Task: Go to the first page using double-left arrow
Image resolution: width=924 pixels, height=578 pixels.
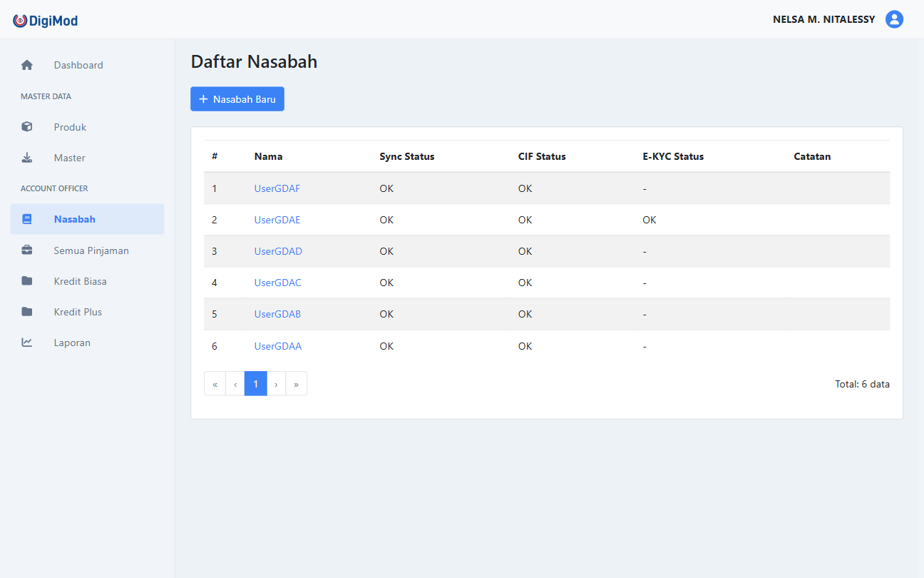Action: [x=215, y=383]
